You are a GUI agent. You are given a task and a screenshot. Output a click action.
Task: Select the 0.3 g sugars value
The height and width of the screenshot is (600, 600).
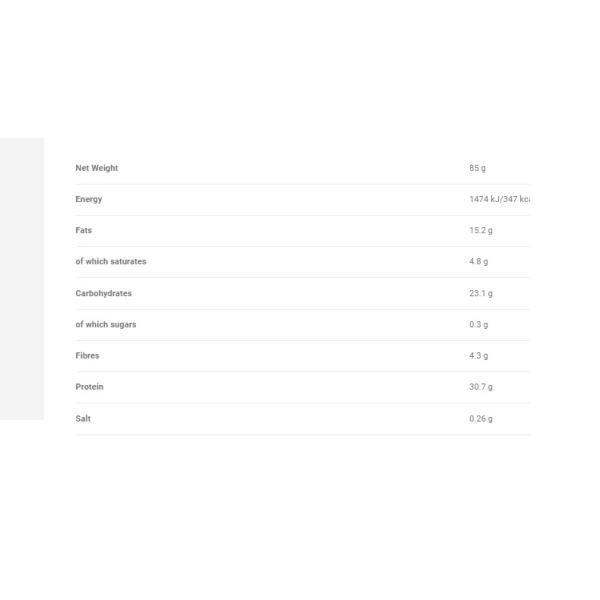(478, 324)
